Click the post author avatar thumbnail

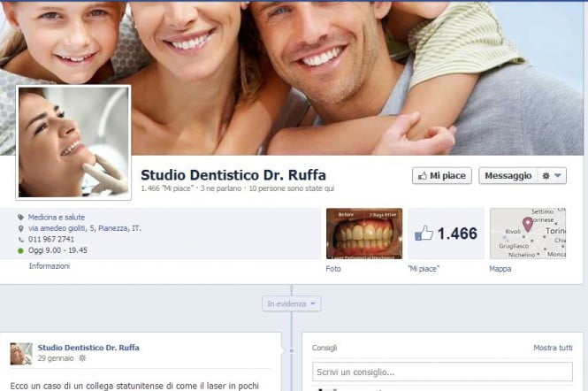tap(20, 353)
